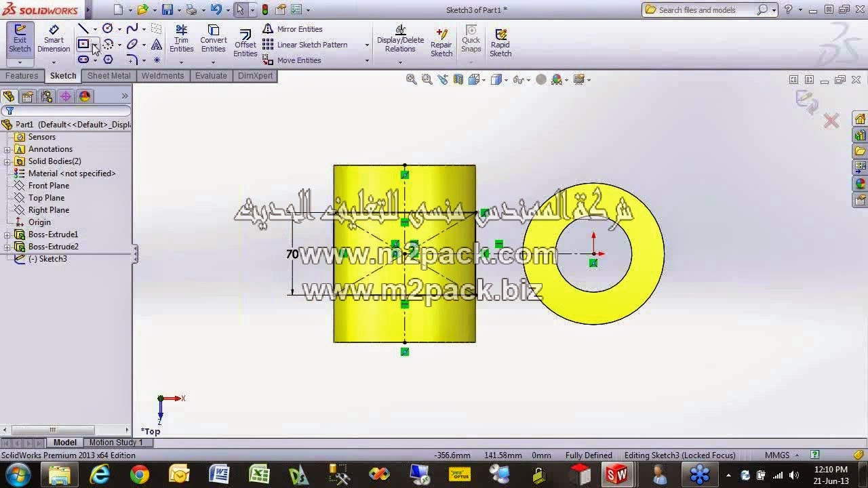Click the Save icon in top toolbar
Viewport: 868px width, 488px height.
167,9
